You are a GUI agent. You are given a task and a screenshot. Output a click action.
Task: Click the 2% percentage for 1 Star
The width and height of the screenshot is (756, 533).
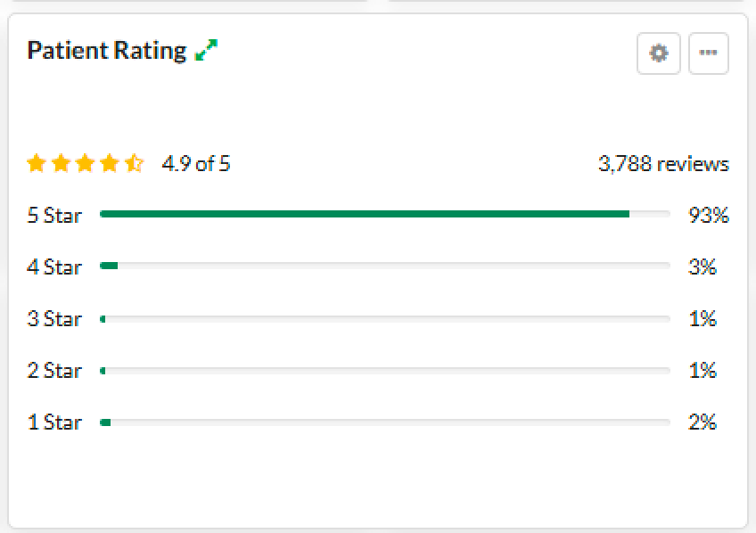pyautogui.click(x=703, y=422)
